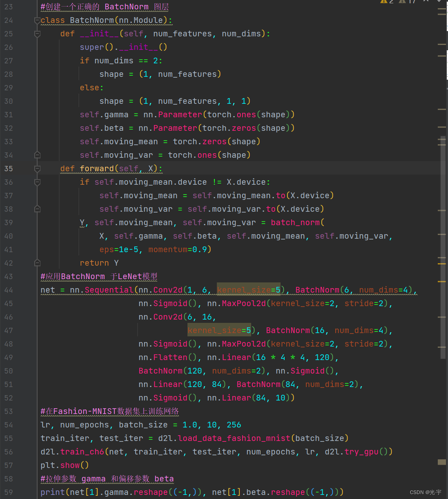Collapse the if-block fold marker on line 36
The width and height of the screenshot is (448, 499).
point(37,182)
